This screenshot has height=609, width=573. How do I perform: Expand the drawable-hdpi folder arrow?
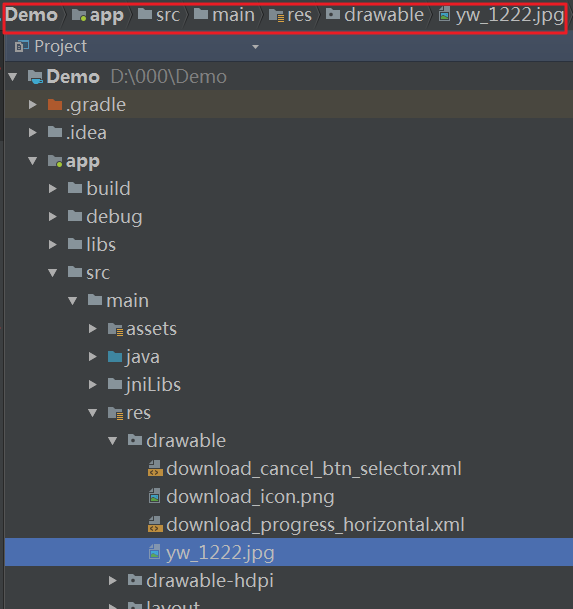pos(113,580)
